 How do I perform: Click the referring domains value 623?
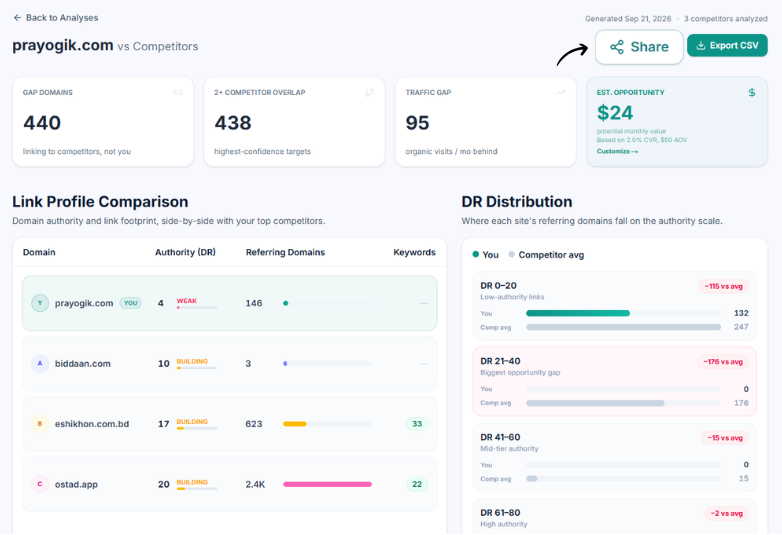coord(253,424)
